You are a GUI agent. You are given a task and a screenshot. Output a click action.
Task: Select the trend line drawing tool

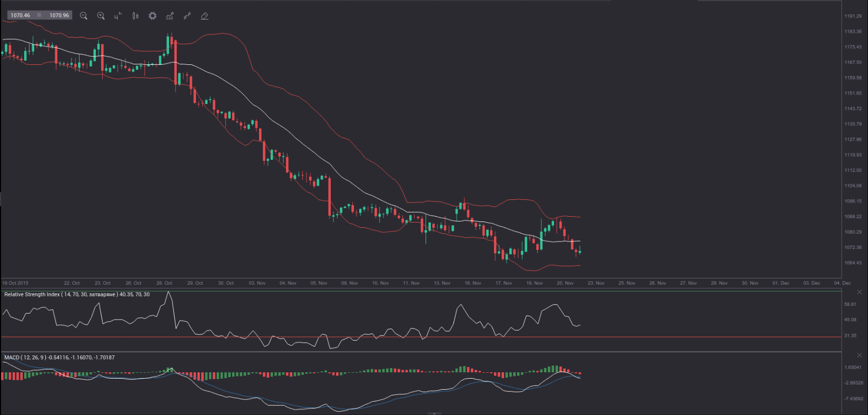[187, 16]
